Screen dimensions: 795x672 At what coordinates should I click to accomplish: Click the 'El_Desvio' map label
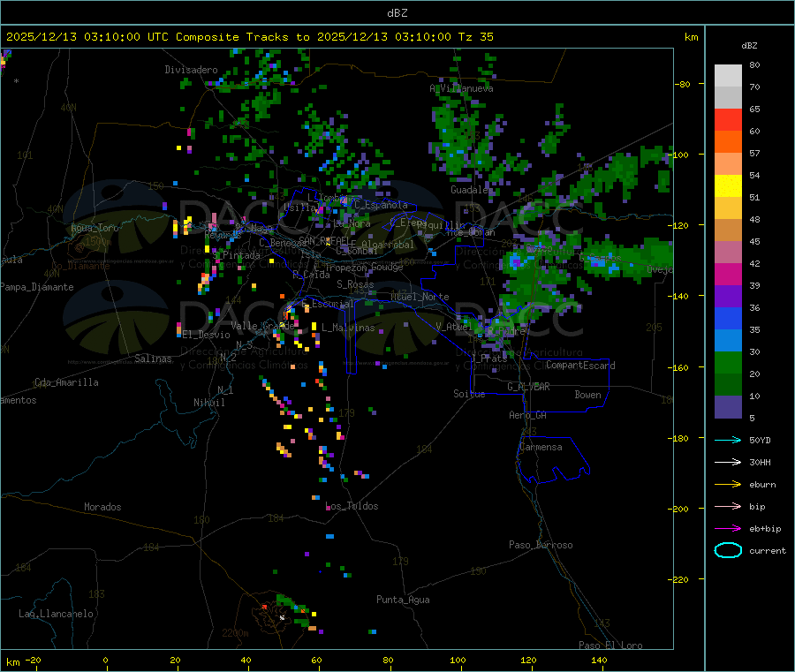[x=207, y=335]
